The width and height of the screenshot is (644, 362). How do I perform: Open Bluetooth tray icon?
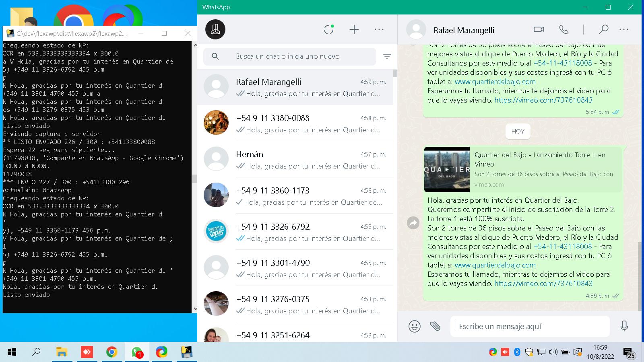(517, 352)
